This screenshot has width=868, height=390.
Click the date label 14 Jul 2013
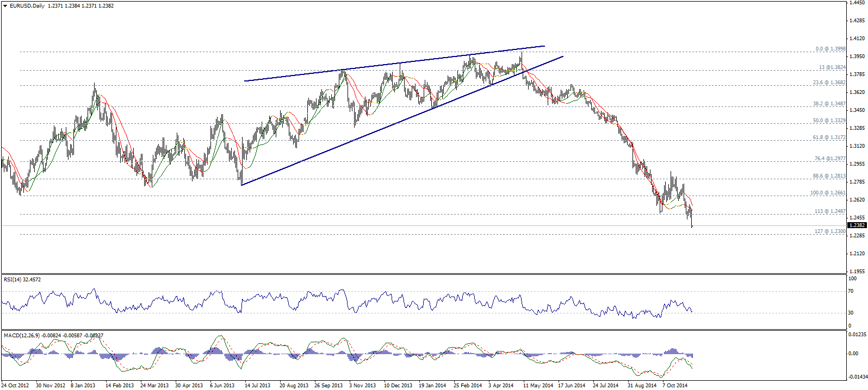[257, 386]
